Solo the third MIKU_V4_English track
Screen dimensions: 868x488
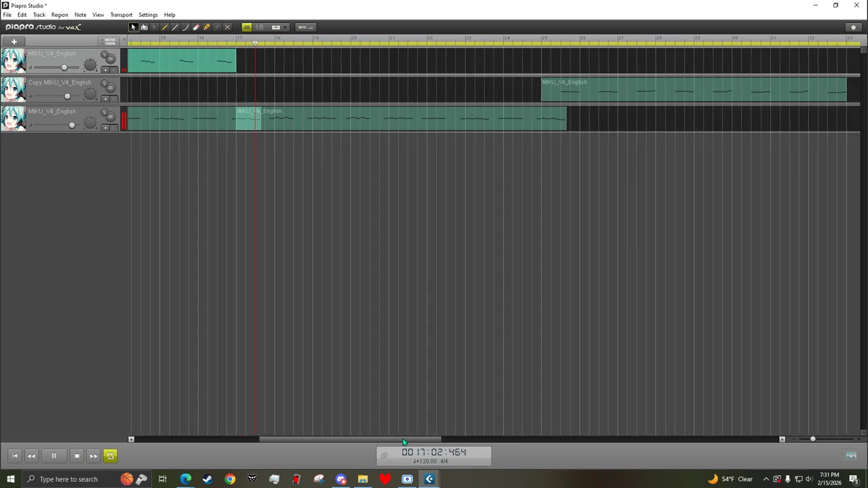pyautogui.click(x=104, y=112)
